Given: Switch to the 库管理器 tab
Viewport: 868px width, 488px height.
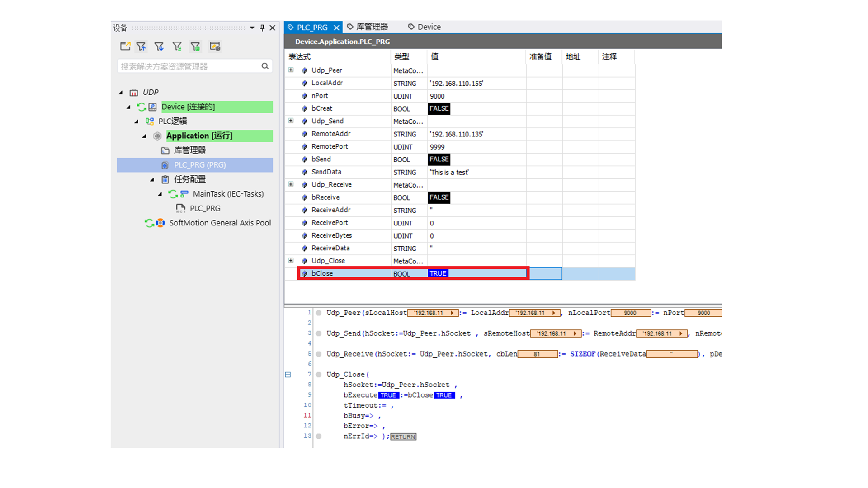Looking at the screenshot, I should point(372,27).
